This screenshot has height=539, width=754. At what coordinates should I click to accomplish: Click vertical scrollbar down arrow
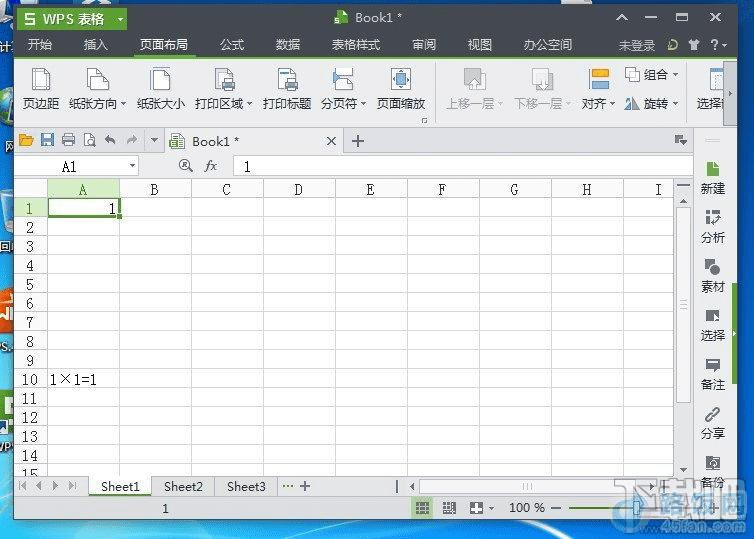pyautogui.click(x=683, y=470)
